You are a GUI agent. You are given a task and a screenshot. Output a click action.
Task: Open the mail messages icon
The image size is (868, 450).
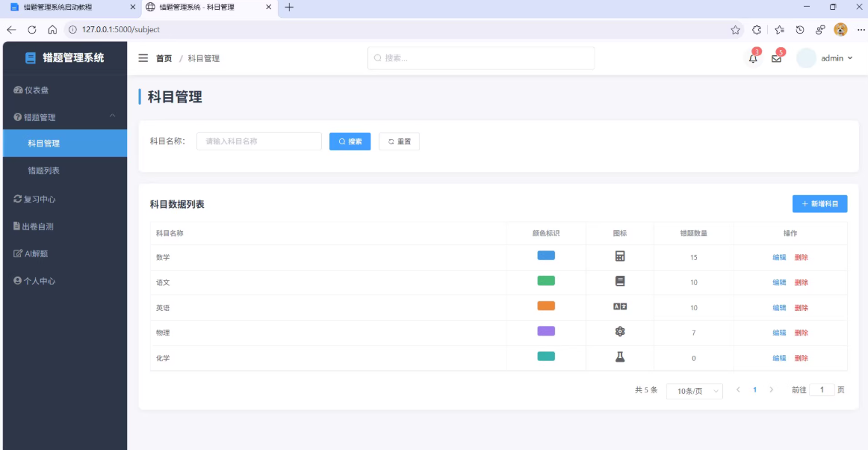pos(776,58)
